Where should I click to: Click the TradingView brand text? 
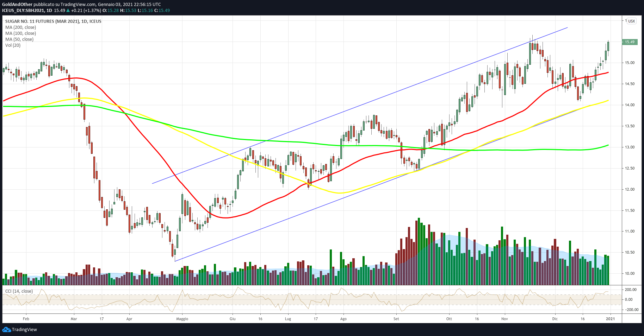tap(24, 330)
